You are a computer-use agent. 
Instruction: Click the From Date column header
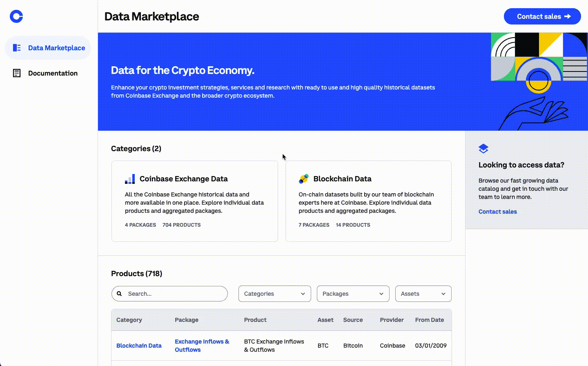(430, 320)
